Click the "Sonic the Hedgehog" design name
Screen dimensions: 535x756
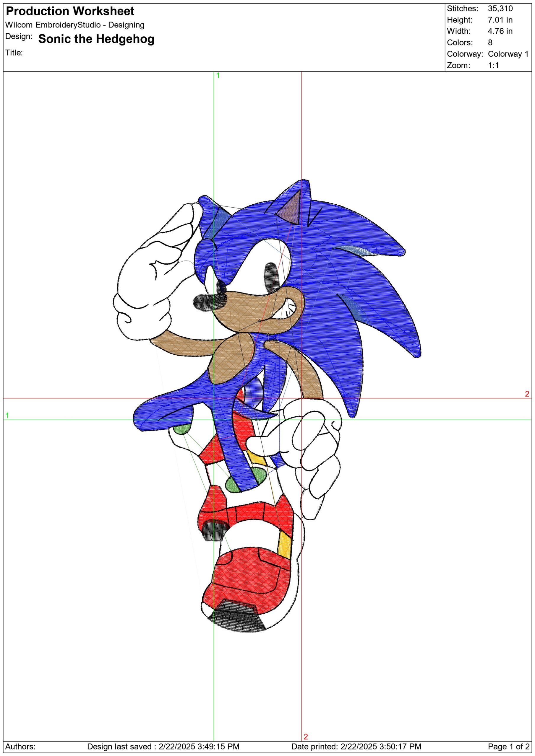pos(96,39)
